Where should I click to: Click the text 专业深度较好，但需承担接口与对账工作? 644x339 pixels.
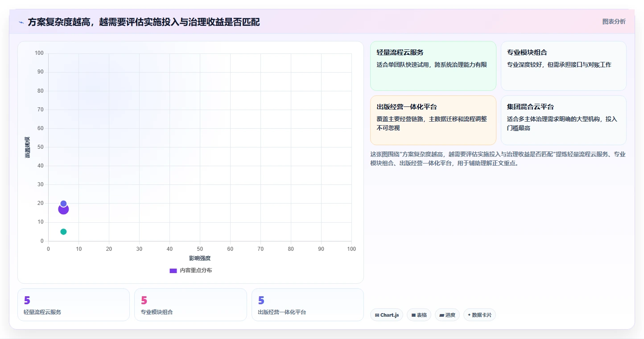pos(559,65)
